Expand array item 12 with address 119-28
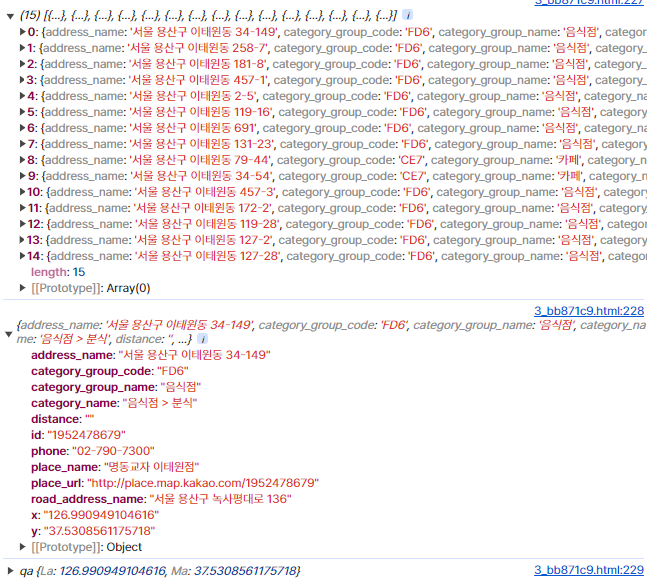 [x=23, y=224]
